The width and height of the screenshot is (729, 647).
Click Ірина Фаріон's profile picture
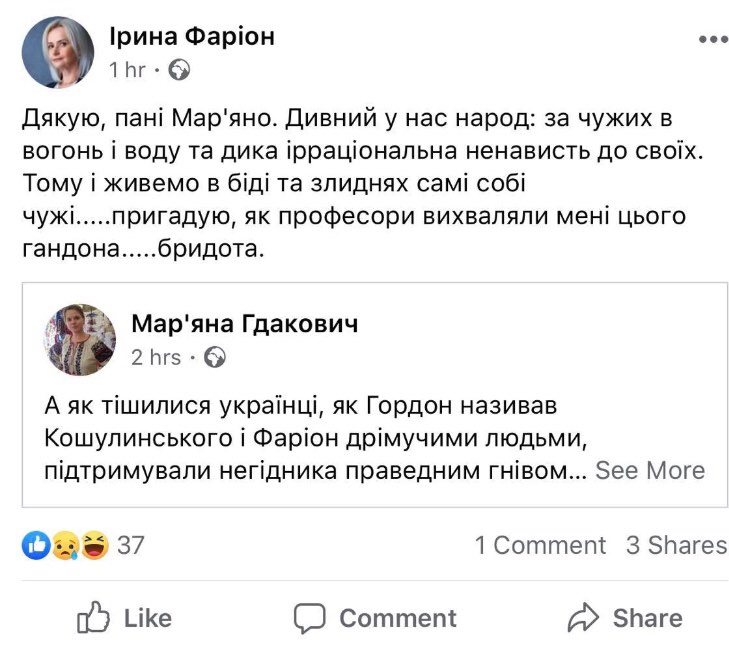(x=58, y=52)
